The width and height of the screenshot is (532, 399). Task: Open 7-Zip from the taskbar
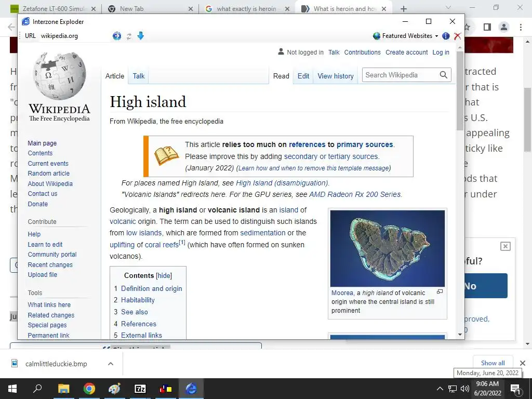pyautogui.click(x=140, y=389)
